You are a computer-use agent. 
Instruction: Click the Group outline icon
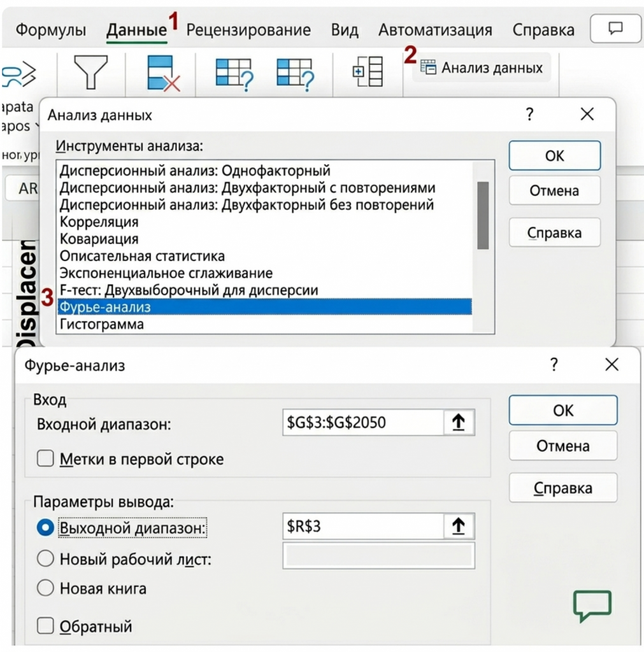point(368,71)
